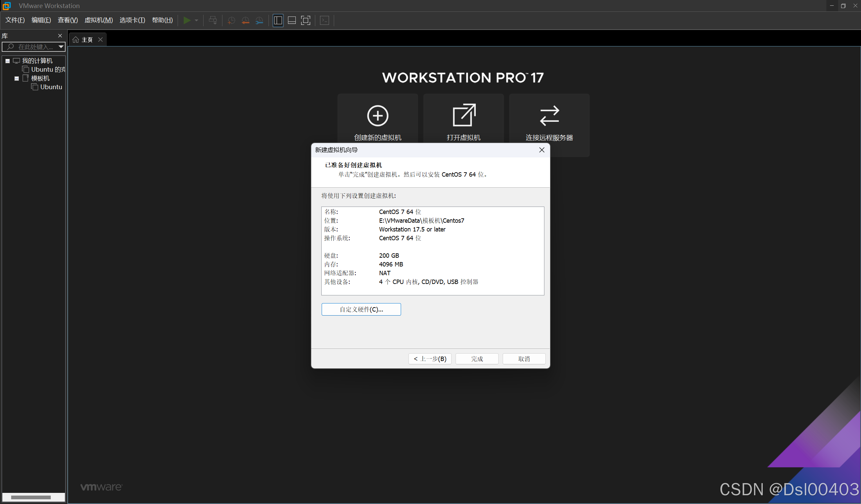Restore down the VMware Workstation window
The width and height of the screenshot is (861, 504).
click(x=843, y=5)
